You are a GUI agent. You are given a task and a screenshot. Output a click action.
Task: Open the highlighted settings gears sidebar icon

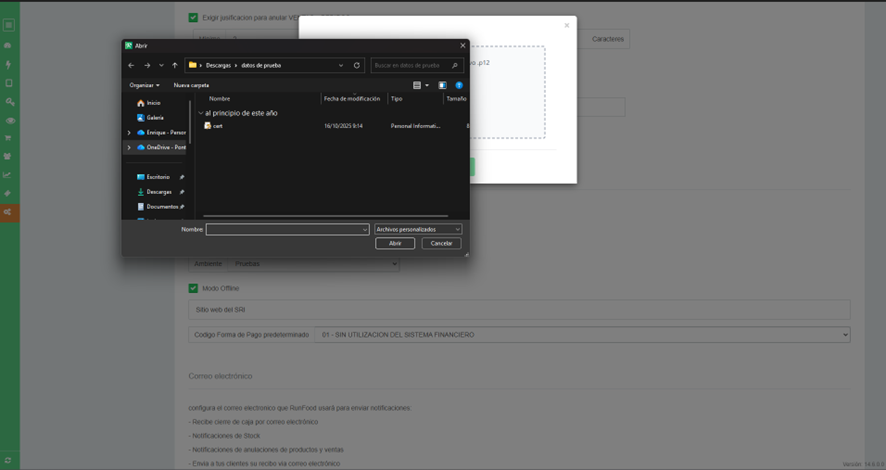coord(8,212)
